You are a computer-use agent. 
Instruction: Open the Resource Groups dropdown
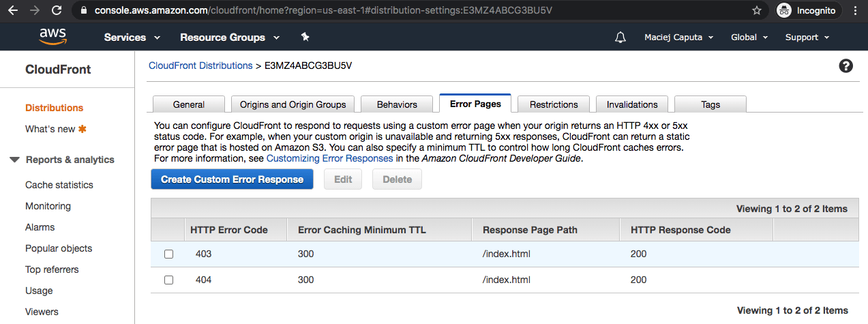[x=230, y=38]
